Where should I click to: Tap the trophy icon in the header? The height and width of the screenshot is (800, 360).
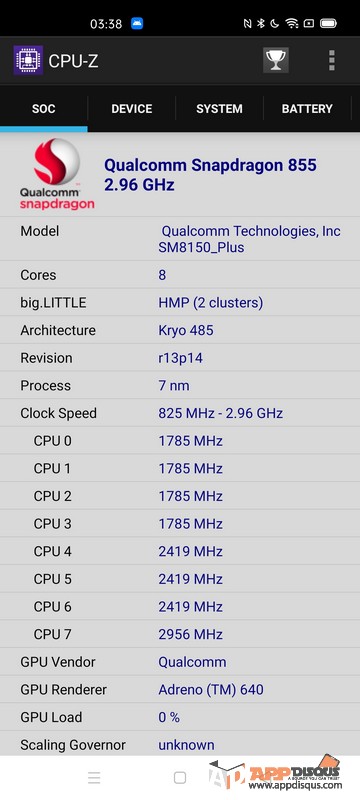(x=276, y=60)
